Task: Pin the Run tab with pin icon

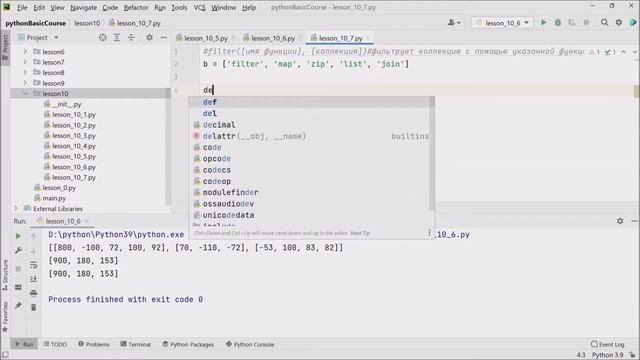Action: (18, 305)
